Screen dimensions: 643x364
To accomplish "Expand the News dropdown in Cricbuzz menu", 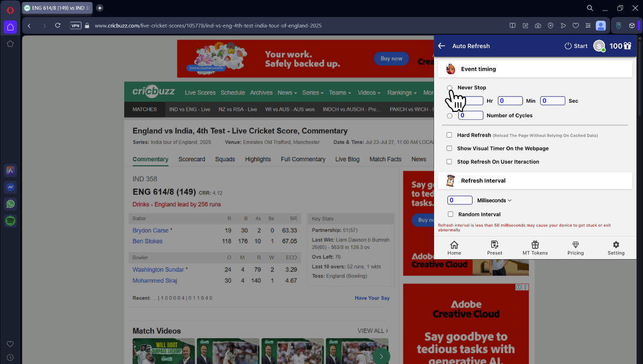I will click(288, 93).
